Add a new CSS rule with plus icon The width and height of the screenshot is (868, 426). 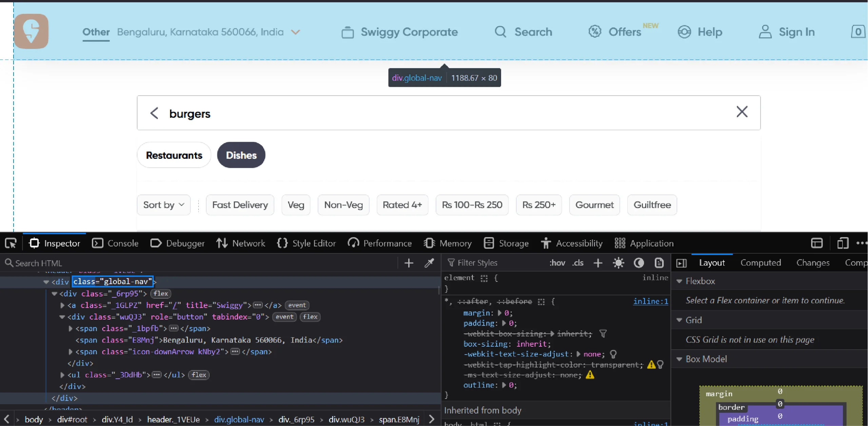click(598, 263)
